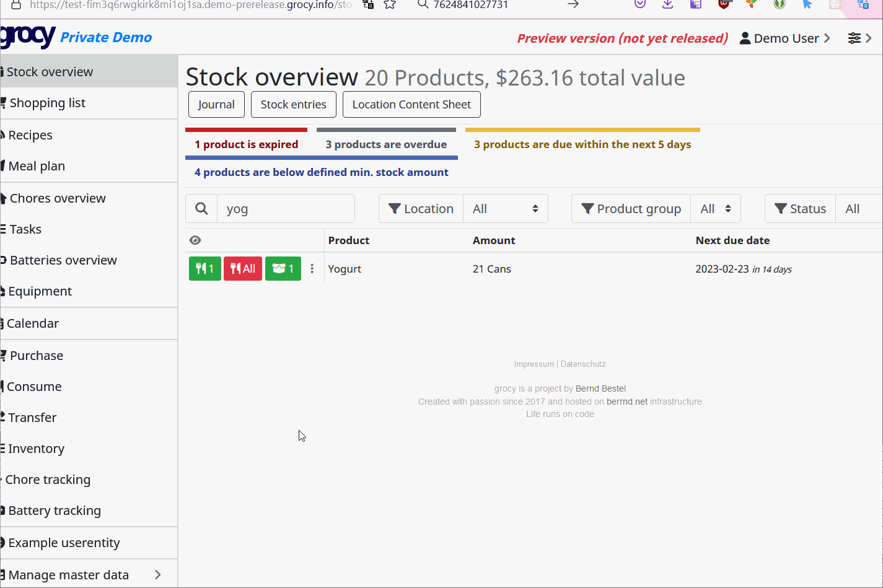Switch to the Chores overview section

(58, 198)
